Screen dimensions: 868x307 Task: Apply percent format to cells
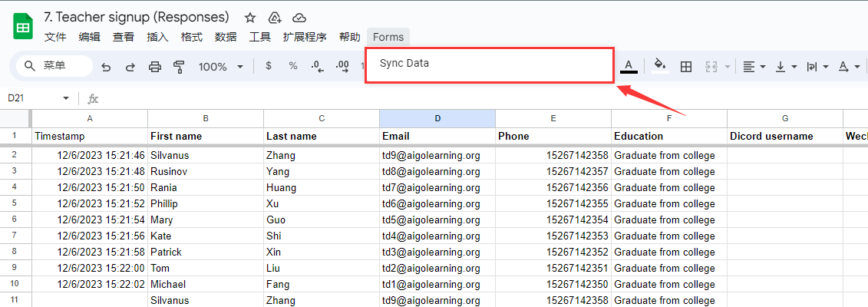pyautogui.click(x=293, y=66)
